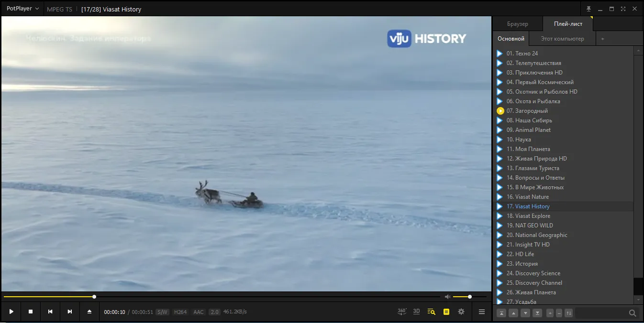This screenshot has height=323, width=644.
Task: Open the hamburger main menu icon
Action: [482, 312]
